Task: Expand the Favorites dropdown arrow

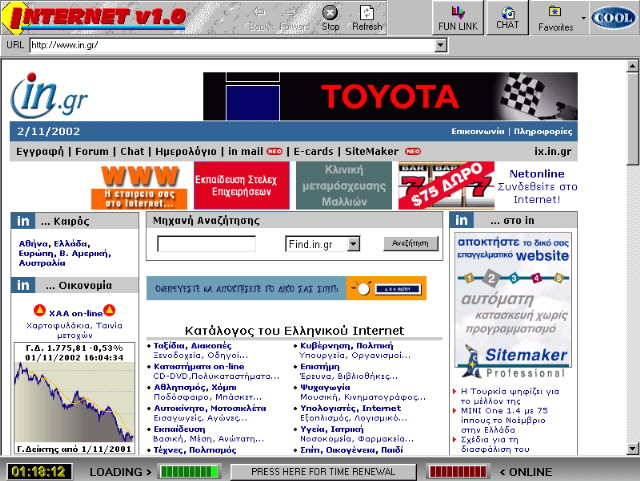Action: [x=583, y=17]
